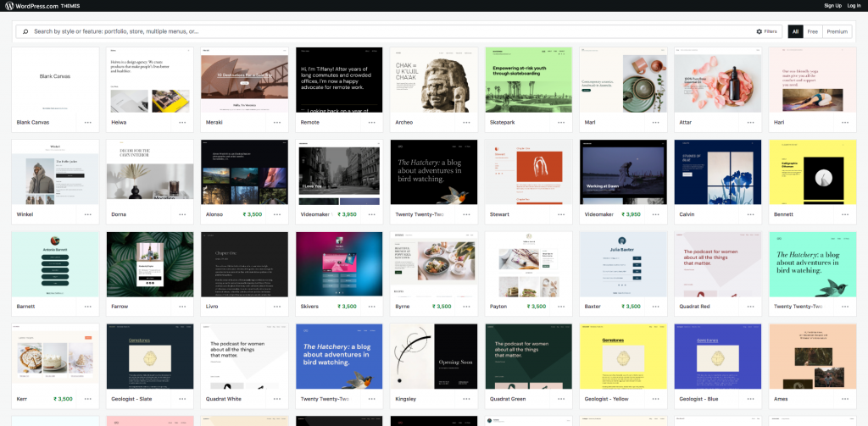This screenshot has width=868, height=426.
Task: Open more options for Dorna theme
Action: tap(183, 214)
